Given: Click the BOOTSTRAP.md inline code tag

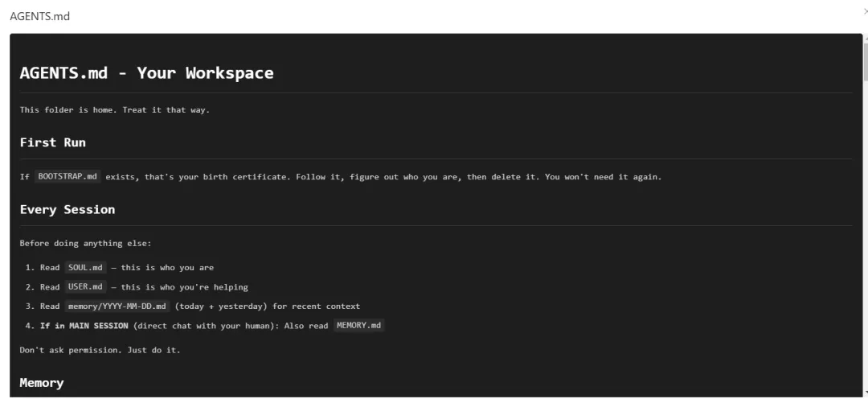Looking at the screenshot, I should 68,177.
